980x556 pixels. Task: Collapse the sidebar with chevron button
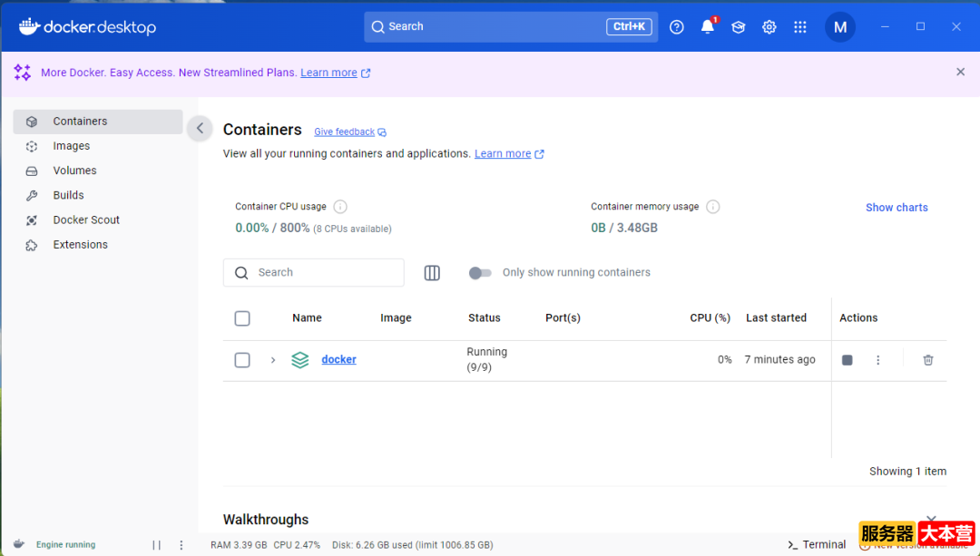click(x=200, y=129)
